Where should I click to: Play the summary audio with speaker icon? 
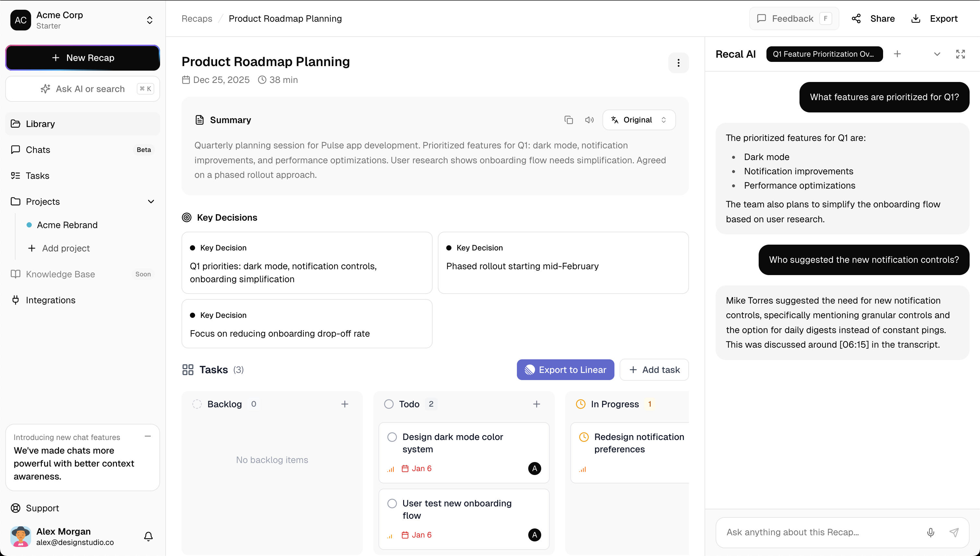click(x=589, y=120)
